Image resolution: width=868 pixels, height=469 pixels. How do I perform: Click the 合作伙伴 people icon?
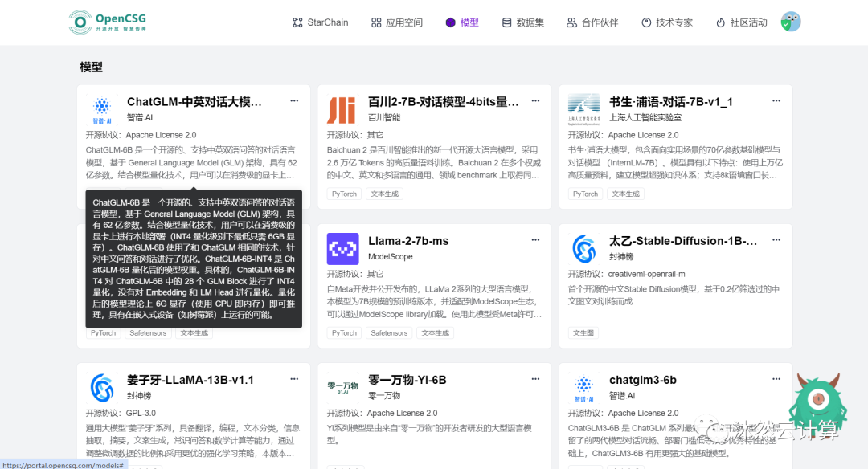click(x=572, y=22)
